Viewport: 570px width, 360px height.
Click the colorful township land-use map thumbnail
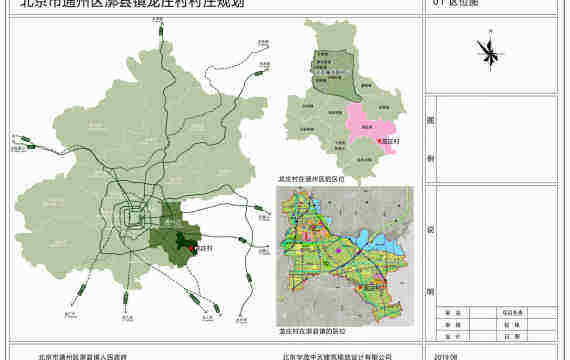pos(345,256)
